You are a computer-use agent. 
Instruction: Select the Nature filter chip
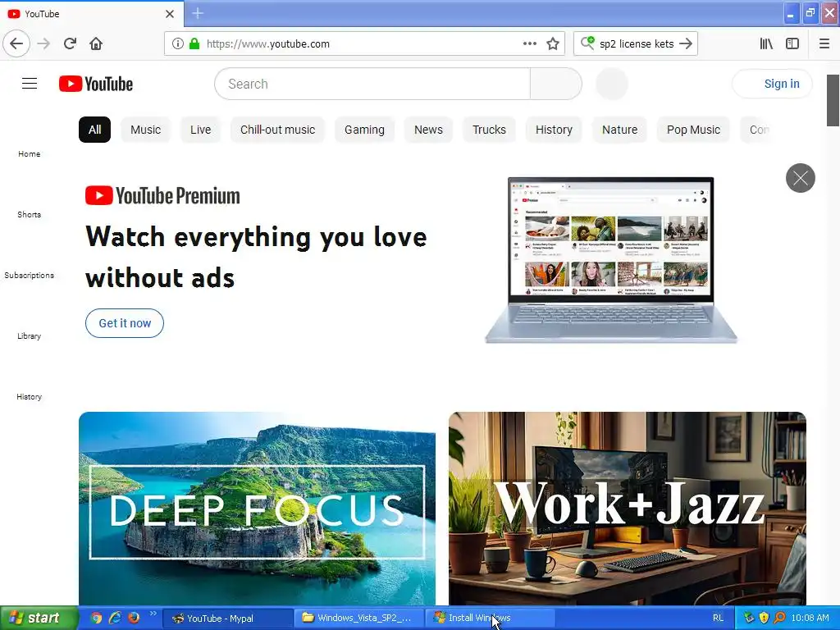[620, 130]
